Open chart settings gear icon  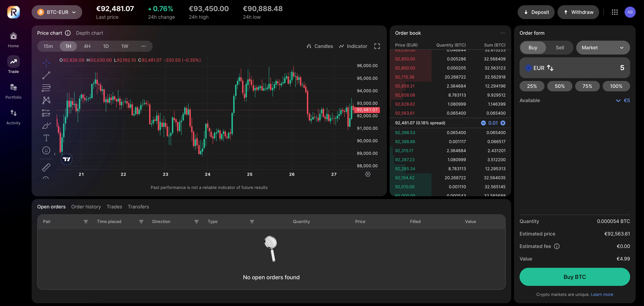(368, 174)
